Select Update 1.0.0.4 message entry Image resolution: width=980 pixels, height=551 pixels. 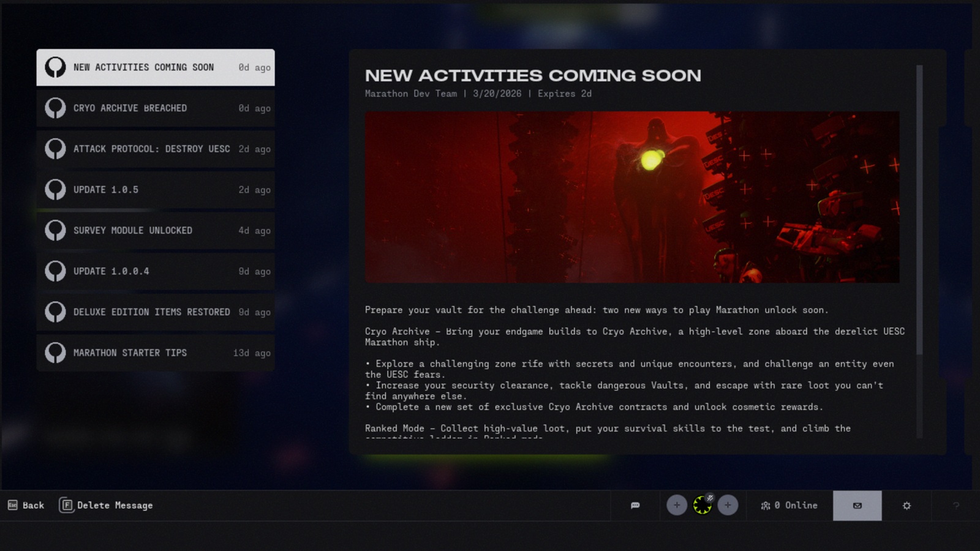click(x=156, y=271)
